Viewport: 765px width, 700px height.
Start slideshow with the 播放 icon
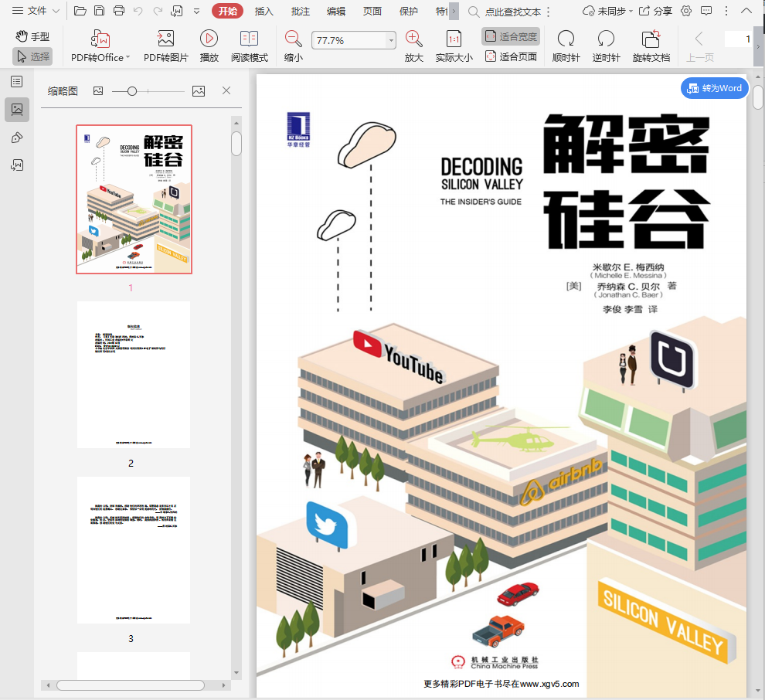pyautogui.click(x=209, y=39)
